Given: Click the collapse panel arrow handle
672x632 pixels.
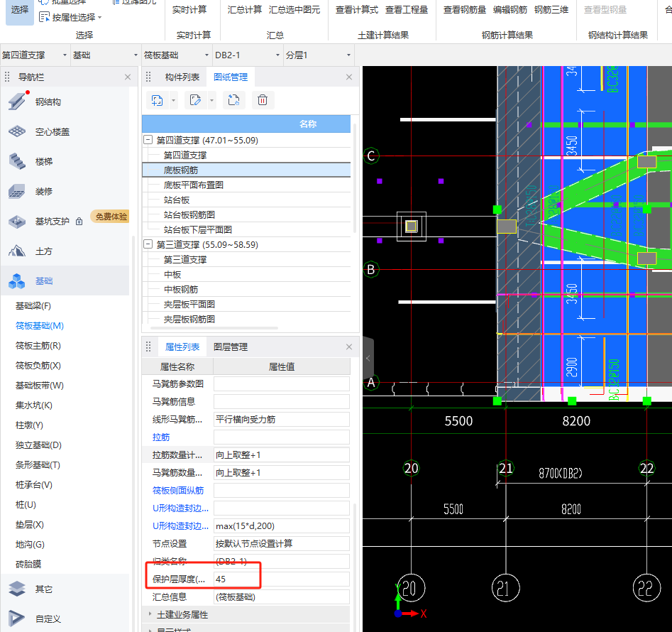Looking at the screenshot, I should pyautogui.click(x=368, y=359).
